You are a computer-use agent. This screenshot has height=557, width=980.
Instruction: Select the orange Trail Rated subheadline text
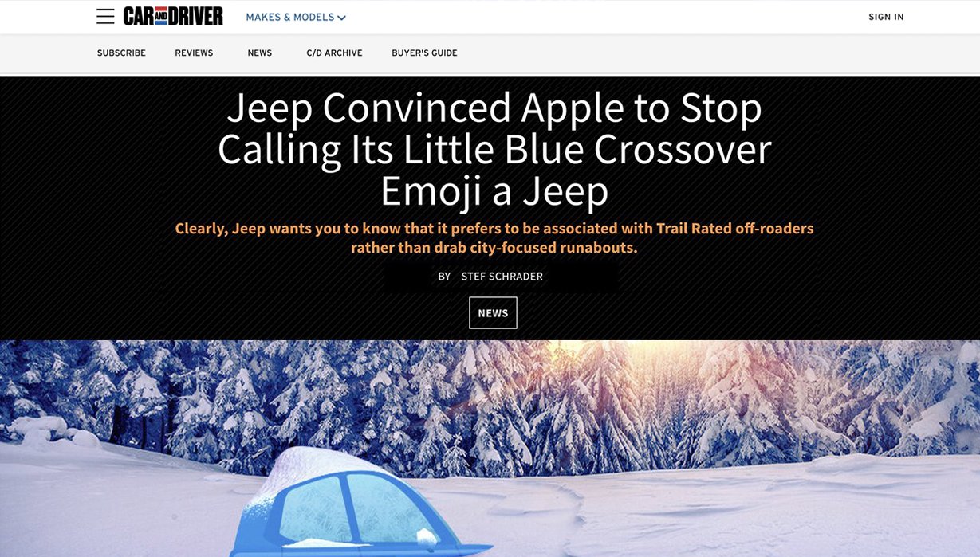coord(494,237)
